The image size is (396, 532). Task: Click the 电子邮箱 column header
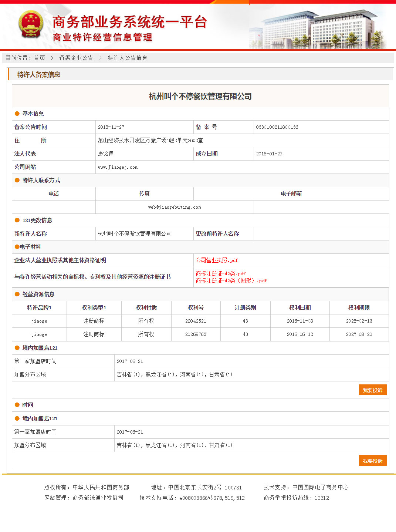pyautogui.click(x=291, y=193)
